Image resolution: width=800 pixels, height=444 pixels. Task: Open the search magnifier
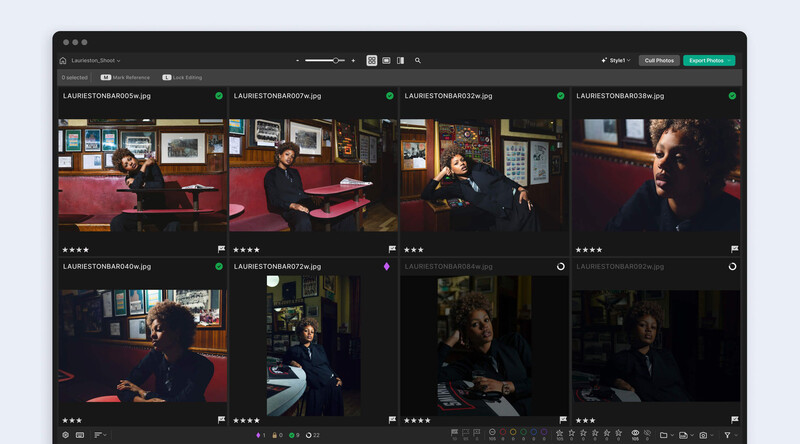tap(418, 60)
